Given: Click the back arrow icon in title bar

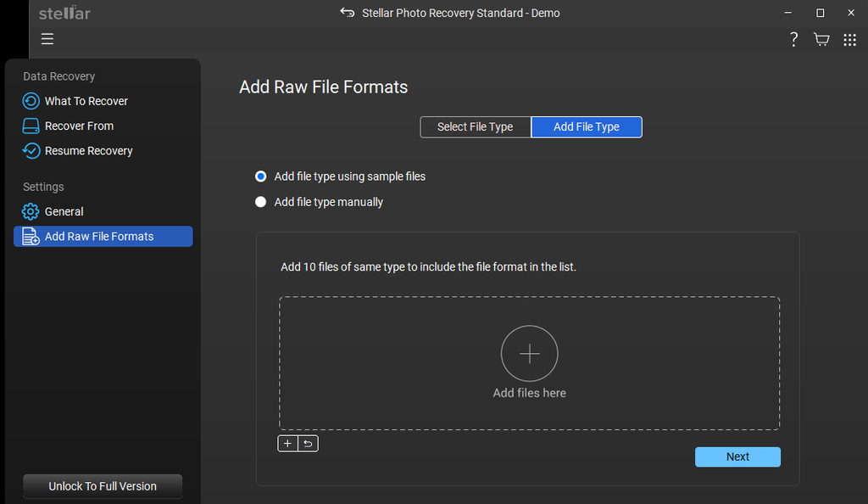Looking at the screenshot, I should click(347, 12).
